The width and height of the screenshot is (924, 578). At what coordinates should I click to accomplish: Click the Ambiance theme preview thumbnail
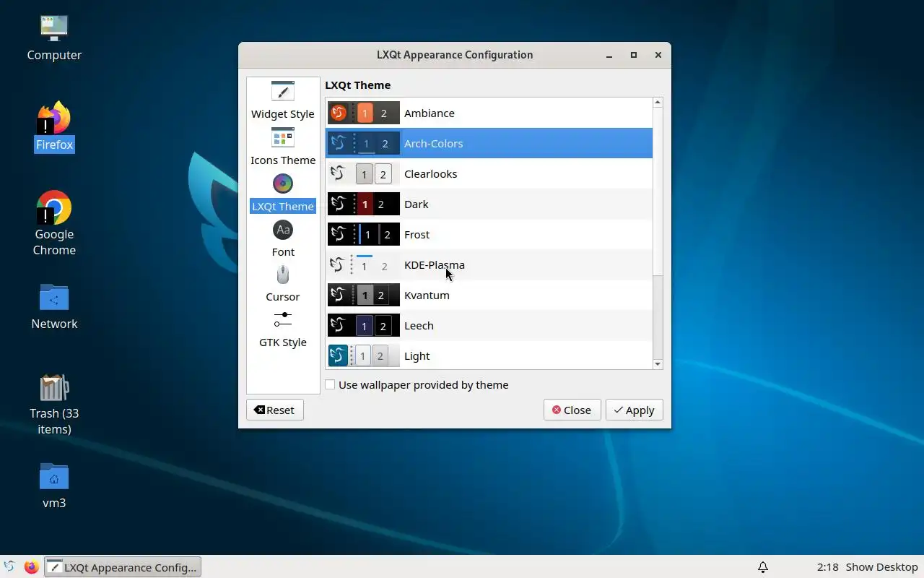click(364, 113)
